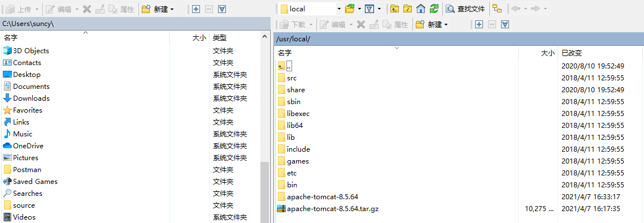Click the remote filter funnel icon
This screenshot has width=644, height=223.
point(369,8)
